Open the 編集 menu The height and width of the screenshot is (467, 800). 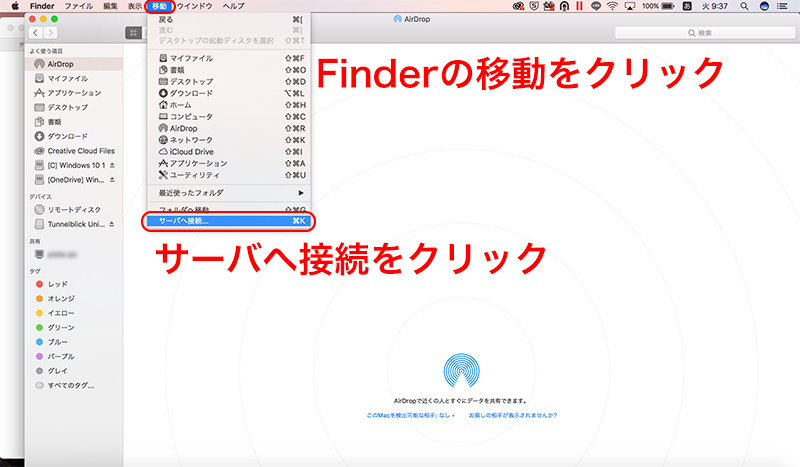[110, 6]
